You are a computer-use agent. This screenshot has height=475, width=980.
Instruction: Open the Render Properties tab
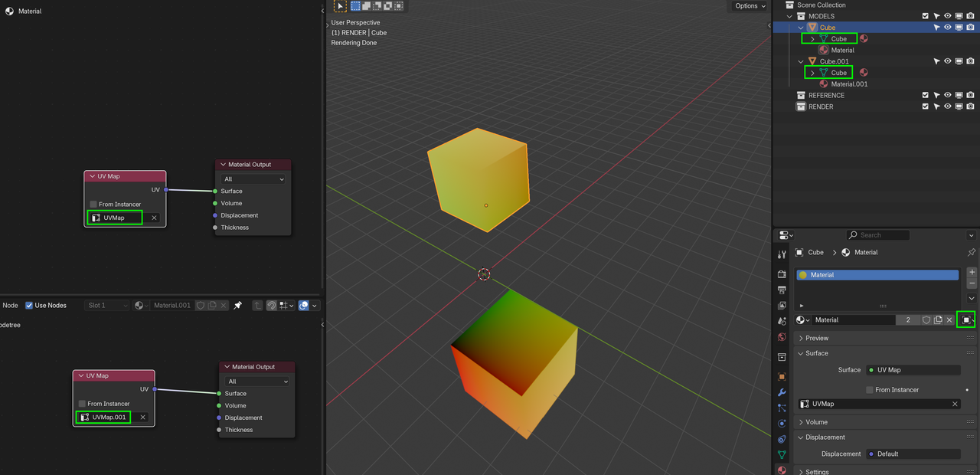(x=782, y=274)
